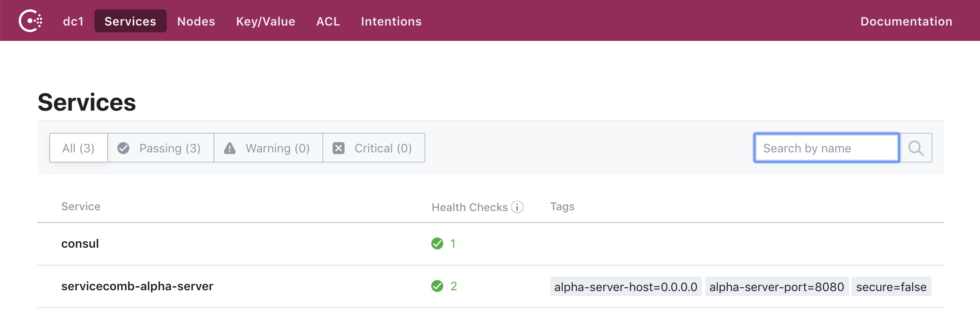Viewport: 980px width, 326px height.
Task: Open the Documentation link
Action: [906, 21]
